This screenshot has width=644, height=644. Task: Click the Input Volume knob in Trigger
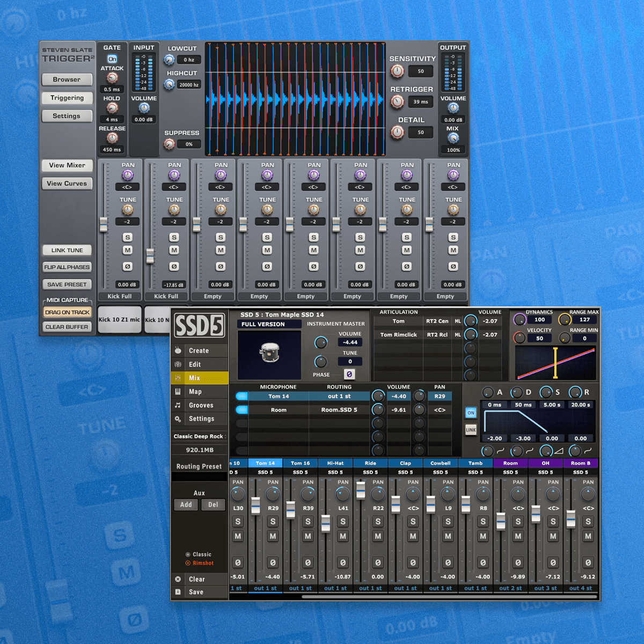coord(144,108)
